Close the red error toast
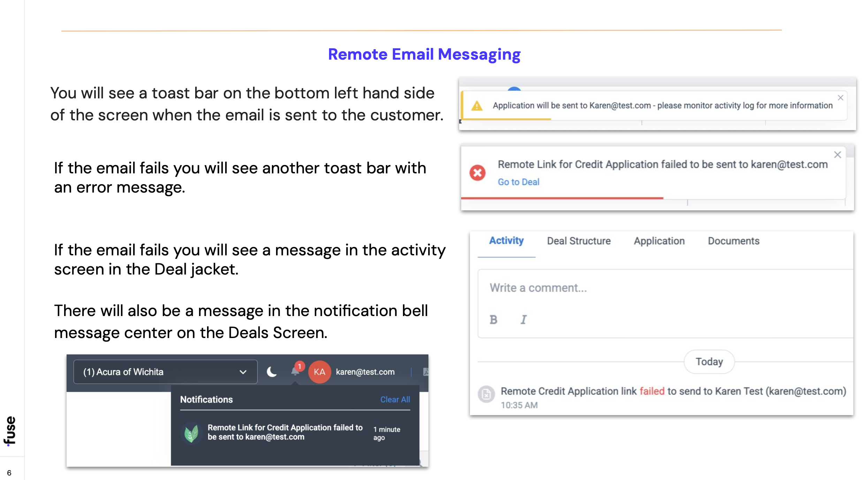The image size is (868, 480). tap(838, 155)
